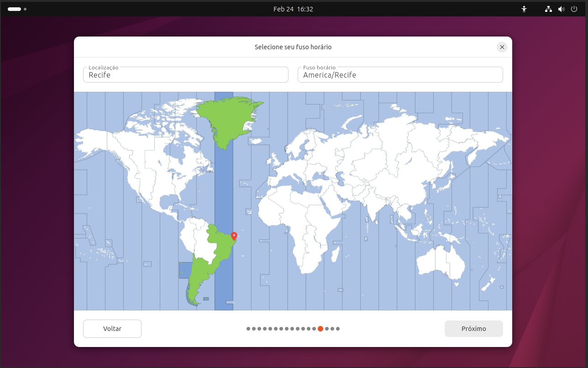Open the Fuso horário America/Recife field
588x368 pixels.
tap(400, 75)
